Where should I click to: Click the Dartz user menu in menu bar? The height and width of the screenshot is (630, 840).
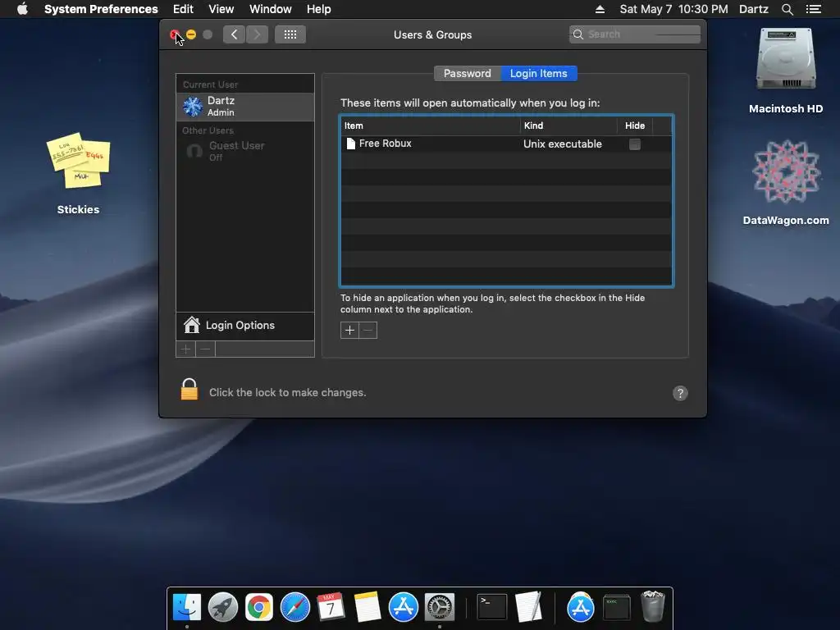[x=754, y=9]
